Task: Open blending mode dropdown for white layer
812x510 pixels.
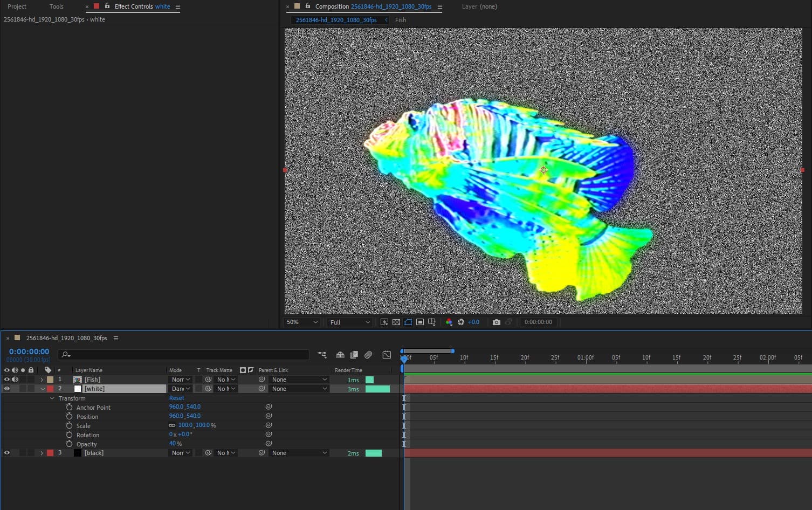Action: click(x=181, y=389)
